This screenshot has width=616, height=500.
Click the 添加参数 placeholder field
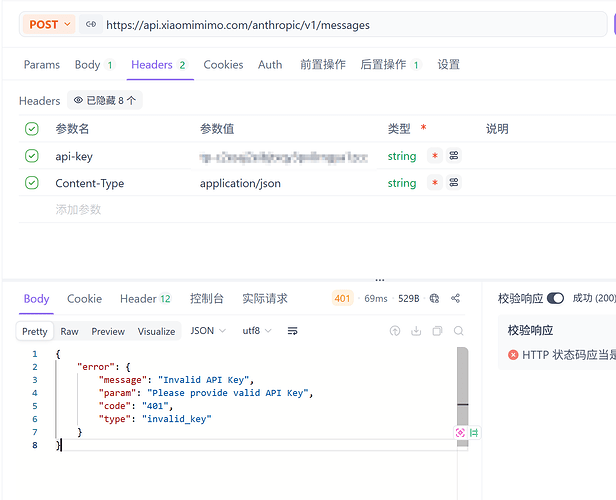[x=78, y=209]
